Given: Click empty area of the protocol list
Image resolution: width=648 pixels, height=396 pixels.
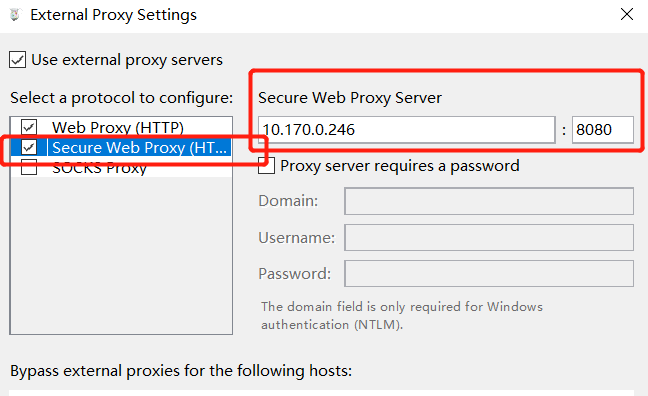Looking at the screenshot, I should [x=121, y=256].
